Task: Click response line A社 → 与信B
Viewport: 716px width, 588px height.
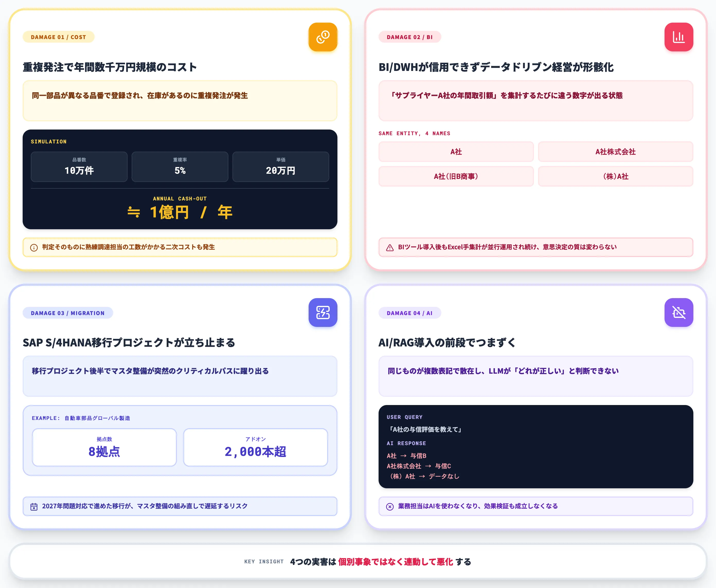Action: tap(406, 456)
